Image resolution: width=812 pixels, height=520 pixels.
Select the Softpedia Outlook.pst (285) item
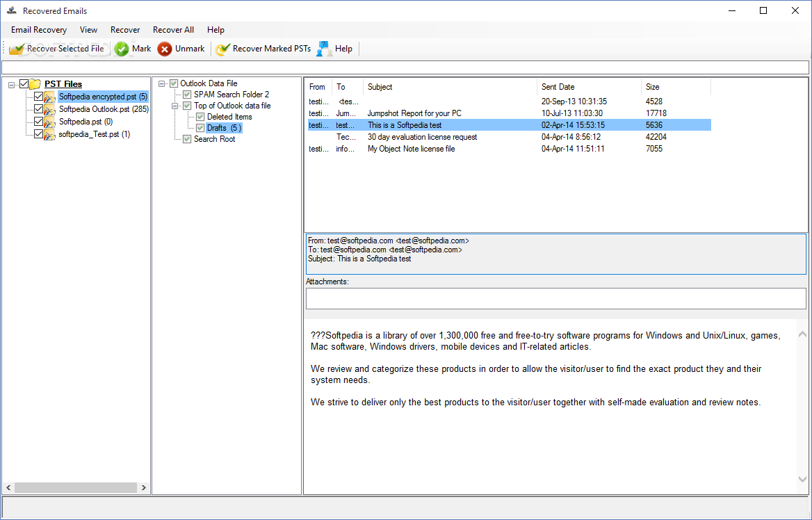point(104,109)
